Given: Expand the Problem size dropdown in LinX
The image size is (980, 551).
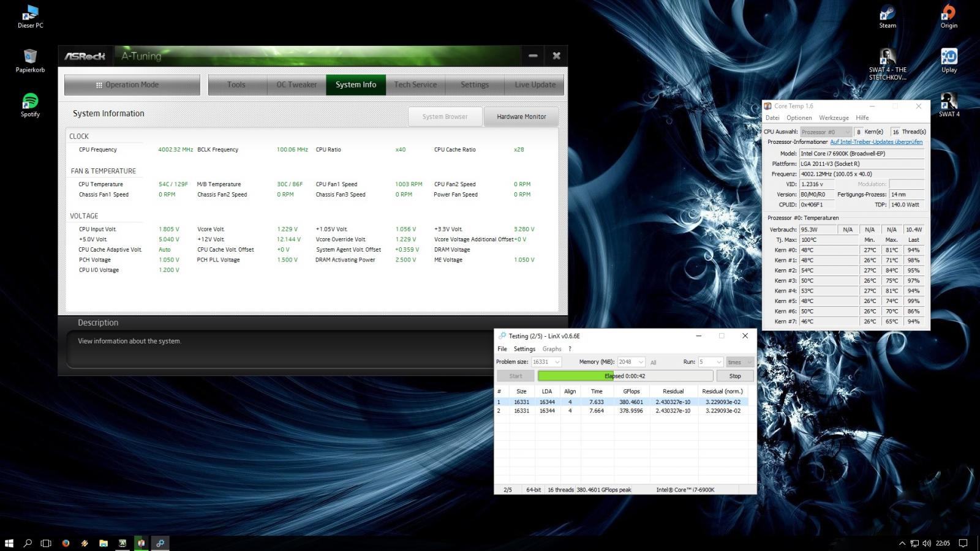Looking at the screenshot, I should click(x=546, y=362).
